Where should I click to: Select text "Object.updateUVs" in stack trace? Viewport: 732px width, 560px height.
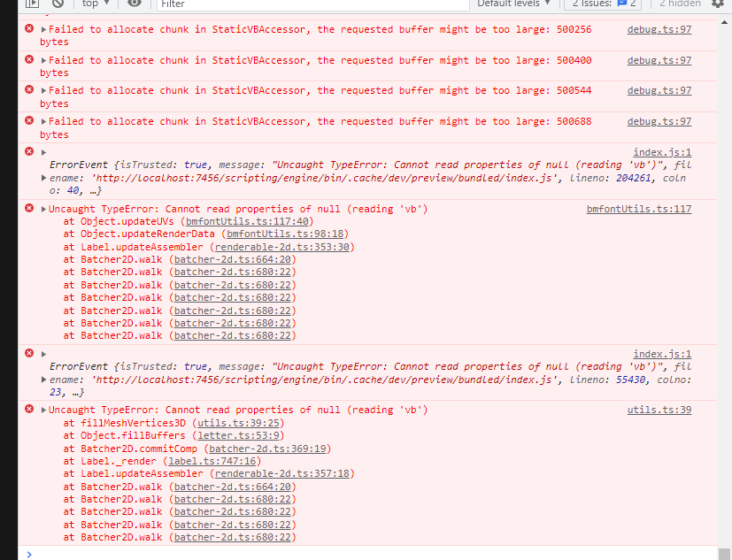click(127, 221)
